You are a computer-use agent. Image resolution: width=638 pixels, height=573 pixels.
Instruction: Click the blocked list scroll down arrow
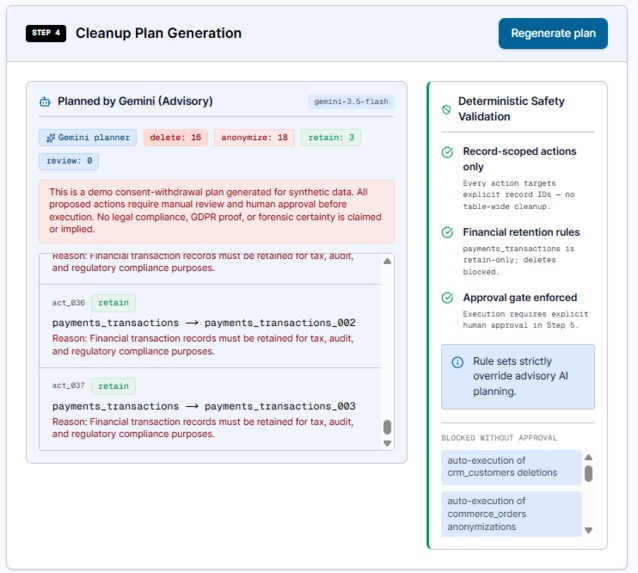(588, 530)
